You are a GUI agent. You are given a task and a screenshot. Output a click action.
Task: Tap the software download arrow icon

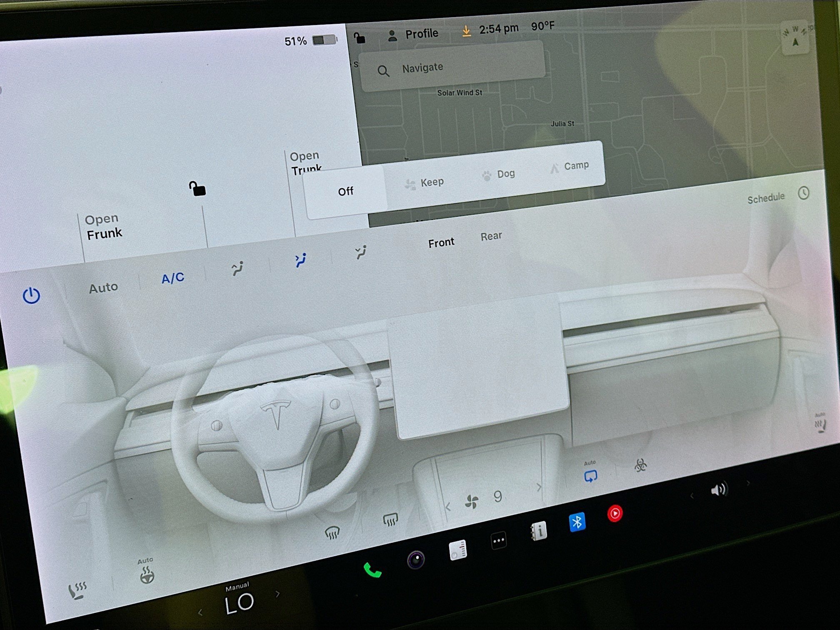[x=467, y=31]
